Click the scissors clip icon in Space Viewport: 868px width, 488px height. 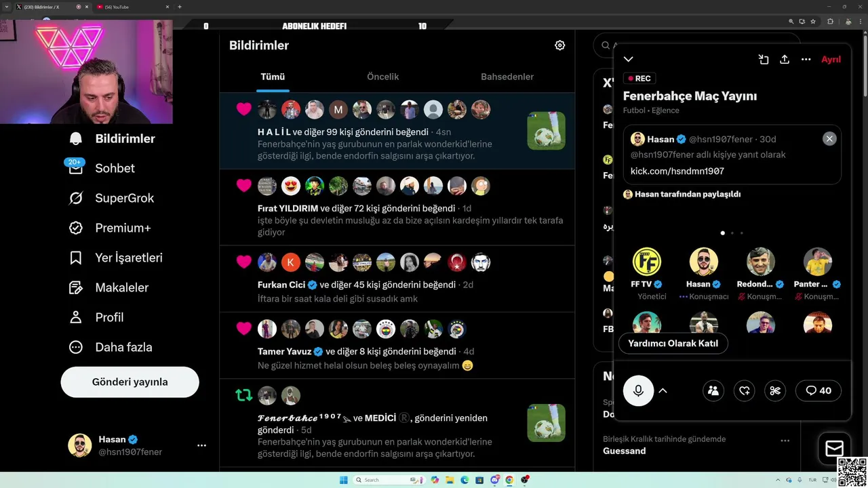click(x=776, y=390)
